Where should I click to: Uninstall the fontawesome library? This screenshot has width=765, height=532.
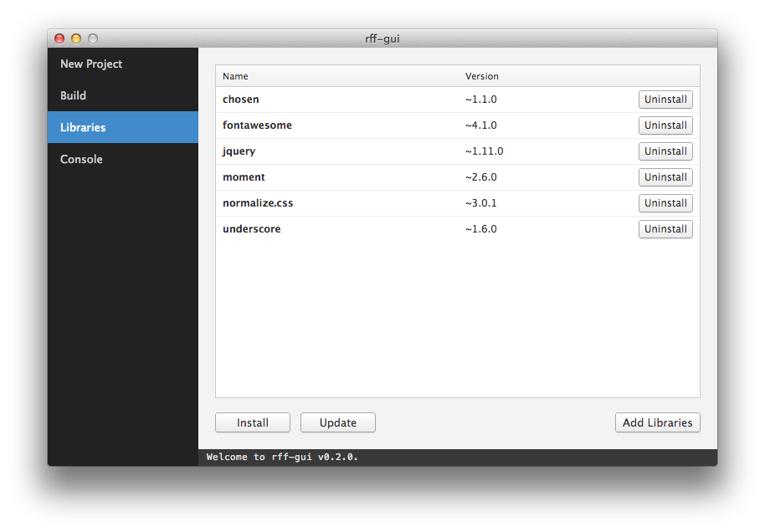[x=665, y=125]
